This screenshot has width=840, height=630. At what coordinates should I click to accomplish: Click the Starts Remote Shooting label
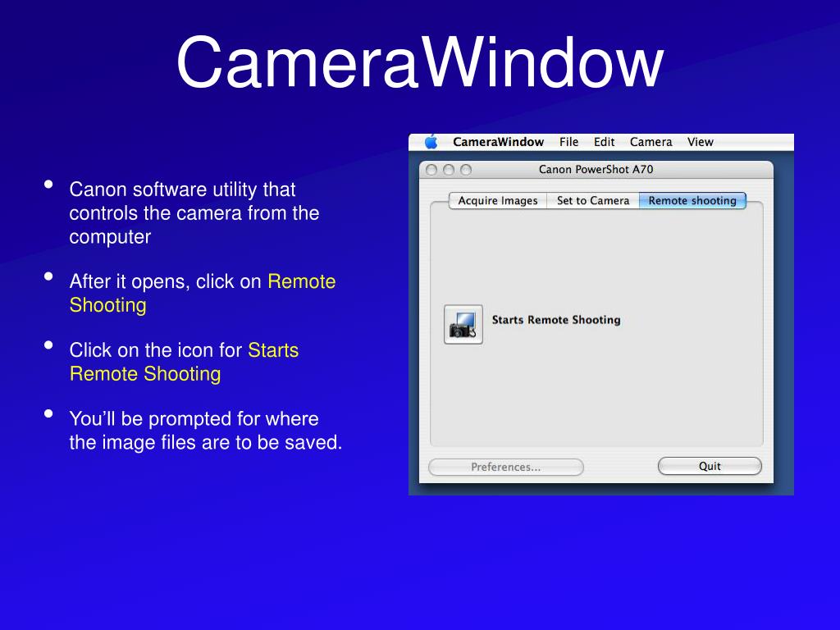pos(556,320)
